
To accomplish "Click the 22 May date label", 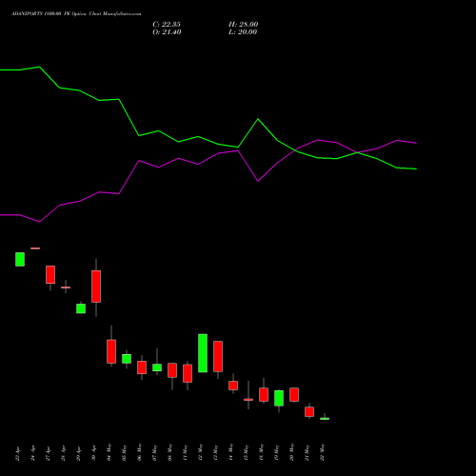I will click(x=323, y=452).
